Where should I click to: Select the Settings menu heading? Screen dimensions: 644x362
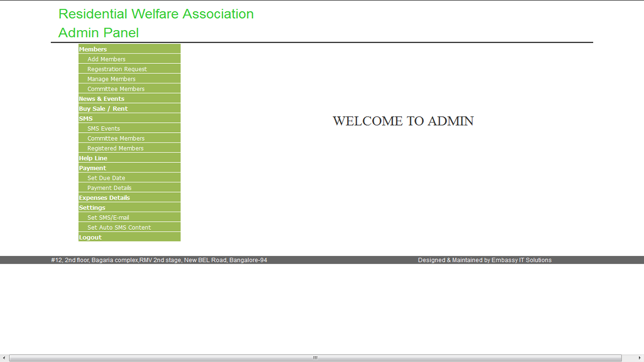(x=129, y=207)
